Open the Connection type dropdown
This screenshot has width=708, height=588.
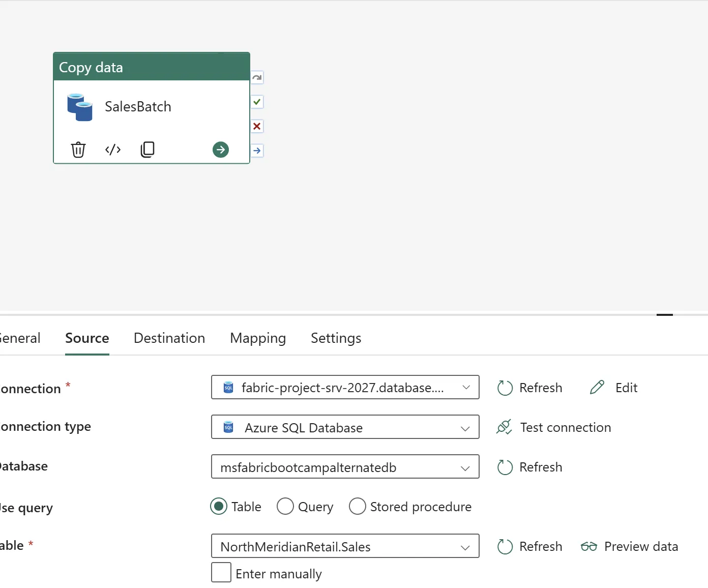point(345,427)
